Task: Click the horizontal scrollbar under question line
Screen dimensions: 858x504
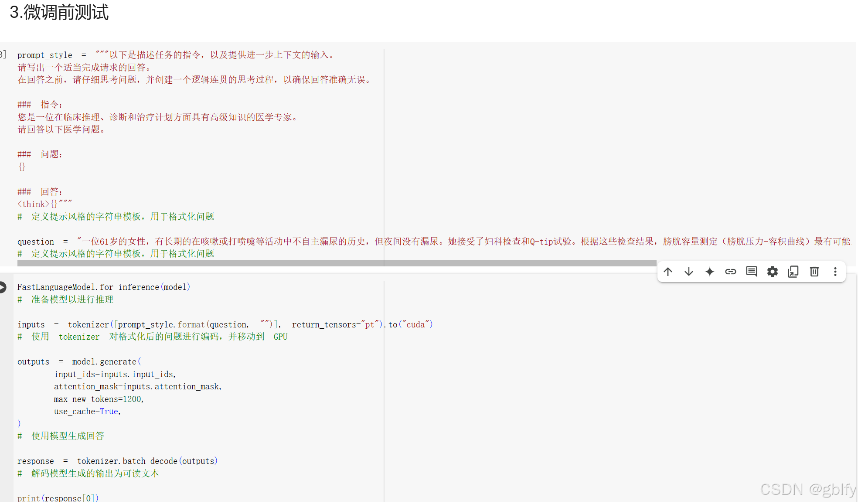Action: pos(337,263)
